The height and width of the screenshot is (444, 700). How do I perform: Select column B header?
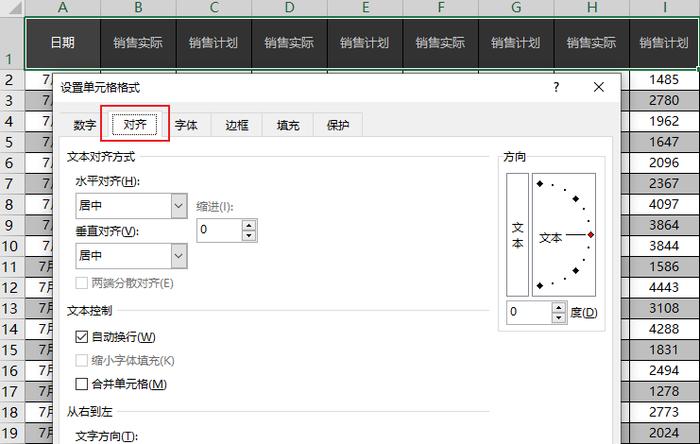pyautogui.click(x=138, y=8)
